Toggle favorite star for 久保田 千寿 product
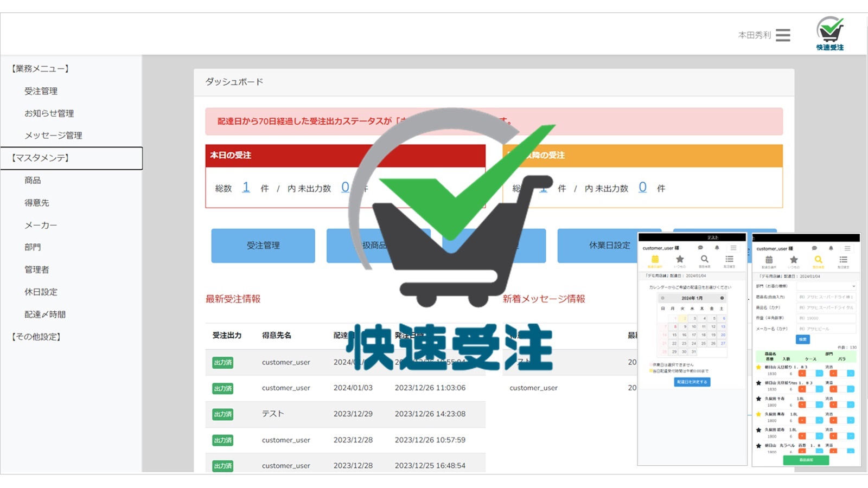 pyautogui.click(x=758, y=399)
